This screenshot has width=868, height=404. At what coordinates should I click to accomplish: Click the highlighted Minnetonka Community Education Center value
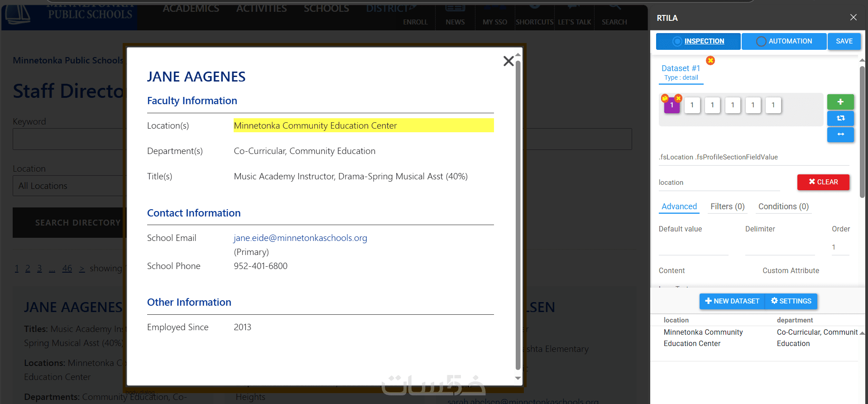(364, 125)
